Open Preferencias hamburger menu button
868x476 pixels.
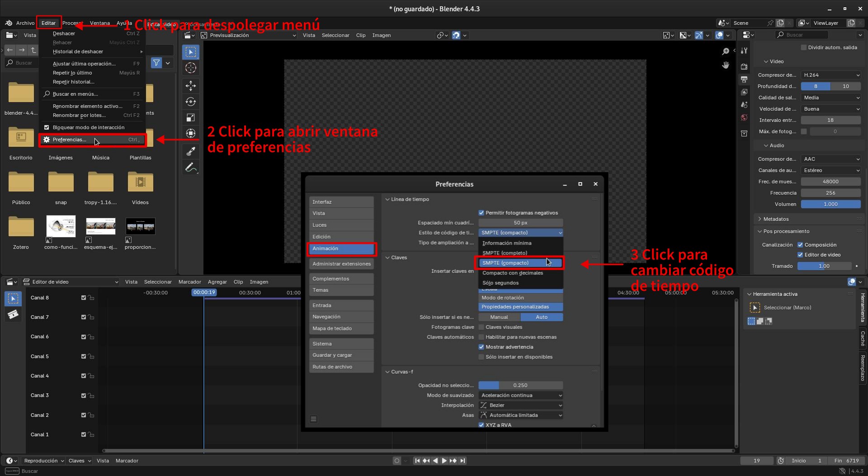click(x=313, y=419)
